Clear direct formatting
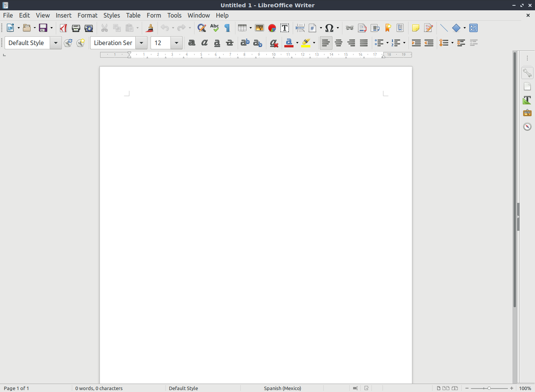The width and height of the screenshot is (535, 392). tap(274, 43)
